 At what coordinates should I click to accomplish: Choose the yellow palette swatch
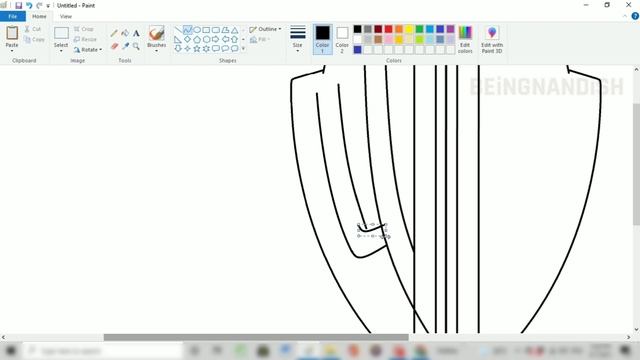pos(409,29)
